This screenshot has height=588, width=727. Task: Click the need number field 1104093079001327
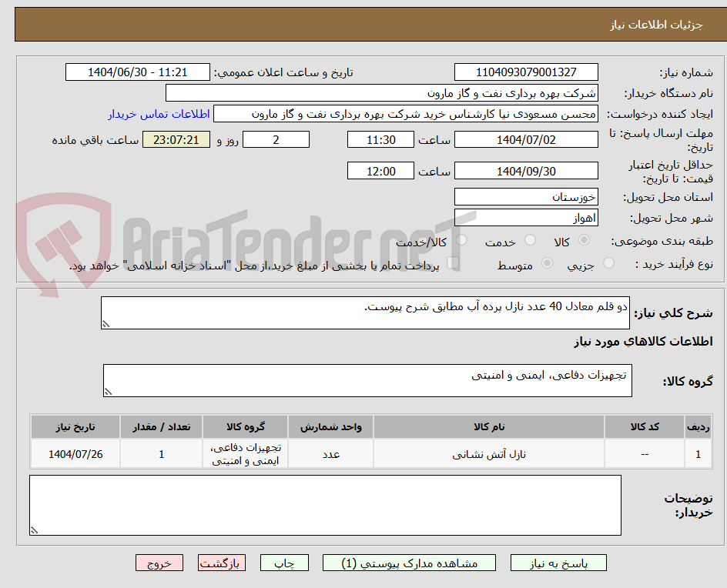pyautogui.click(x=526, y=72)
